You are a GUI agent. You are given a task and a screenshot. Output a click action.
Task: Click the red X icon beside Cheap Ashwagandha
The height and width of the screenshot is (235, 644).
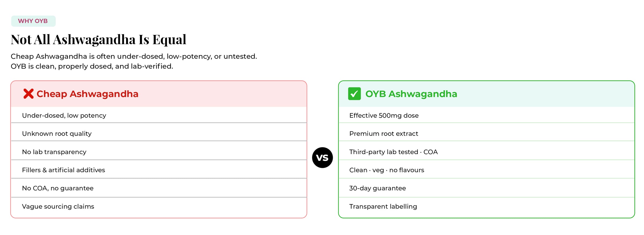28,94
